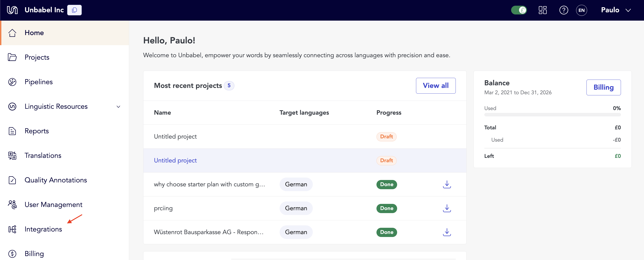
Task: Click the Pipelines icon
Action: pyautogui.click(x=12, y=82)
